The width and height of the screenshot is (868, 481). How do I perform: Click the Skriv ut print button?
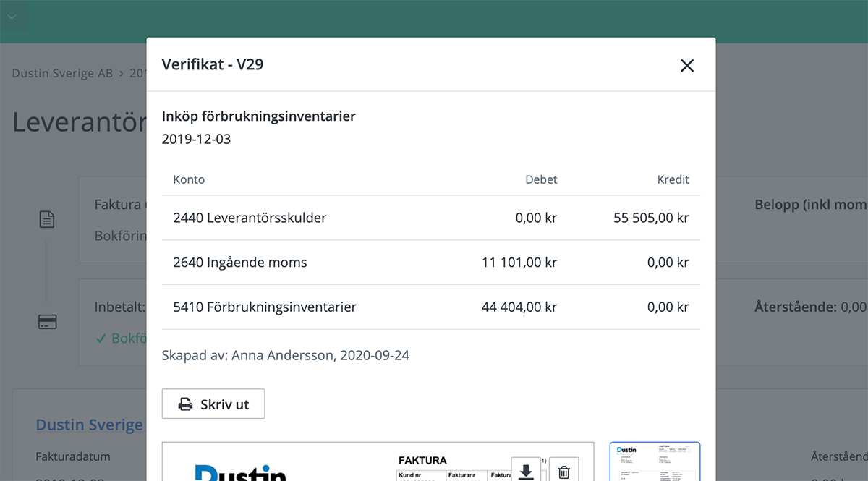[x=213, y=404]
